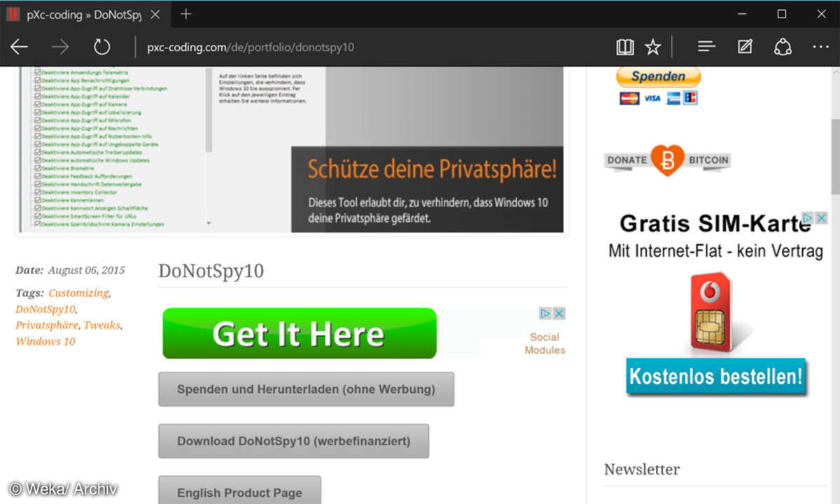
Task: Click the Share icon in toolbar
Action: pyautogui.click(x=783, y=47)
